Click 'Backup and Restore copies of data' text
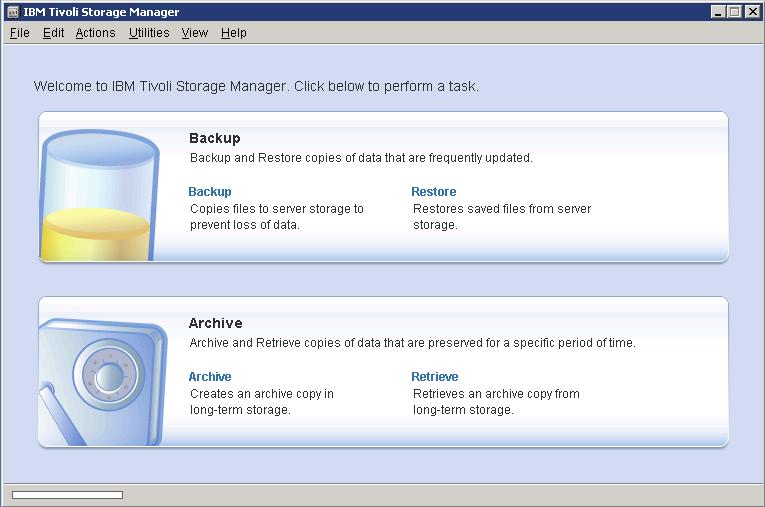The width and height of the screenshot is (765, 507). (361, 158)
